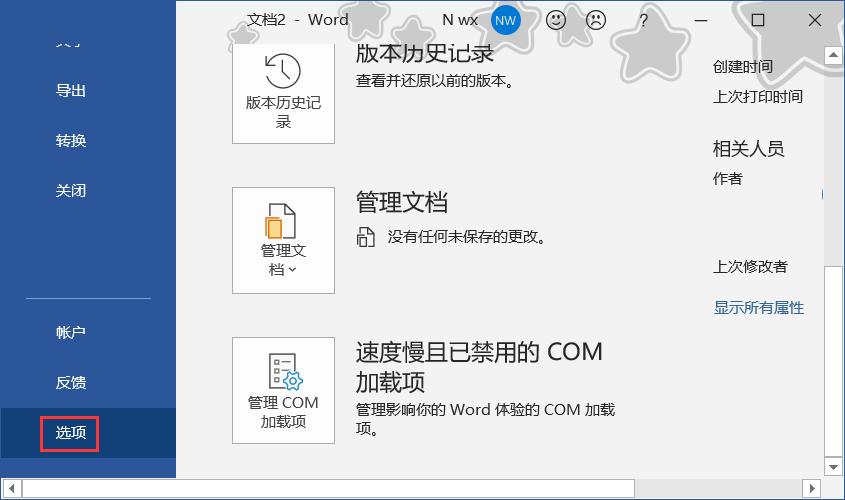Maximize the Word window
Viewport: 845px width, 500px height.
(x=758, y=20)
